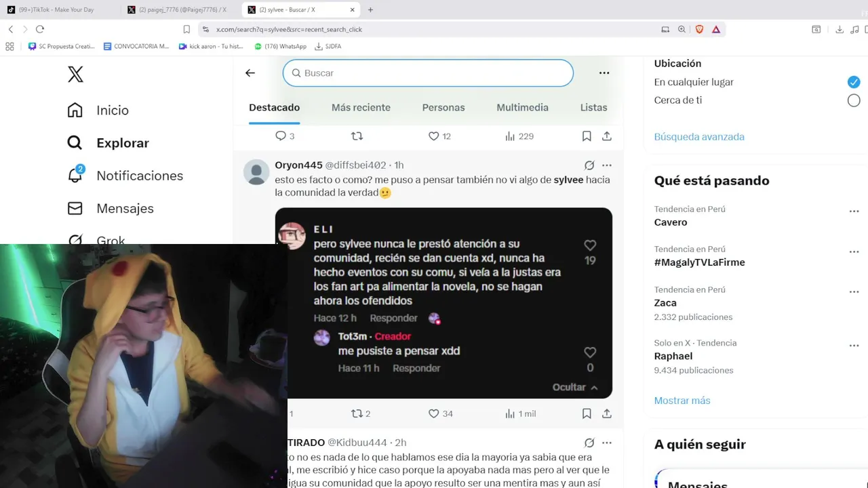Click the zoom magnifier icon in address bar
The width and height of the screenshot is (868, 488).
click(x=682, y=29)
